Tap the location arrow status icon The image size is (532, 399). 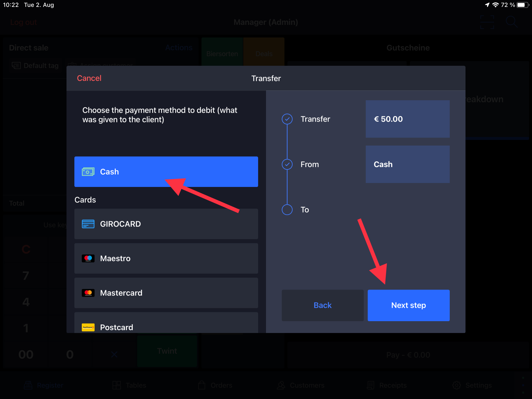coord(487,5)
